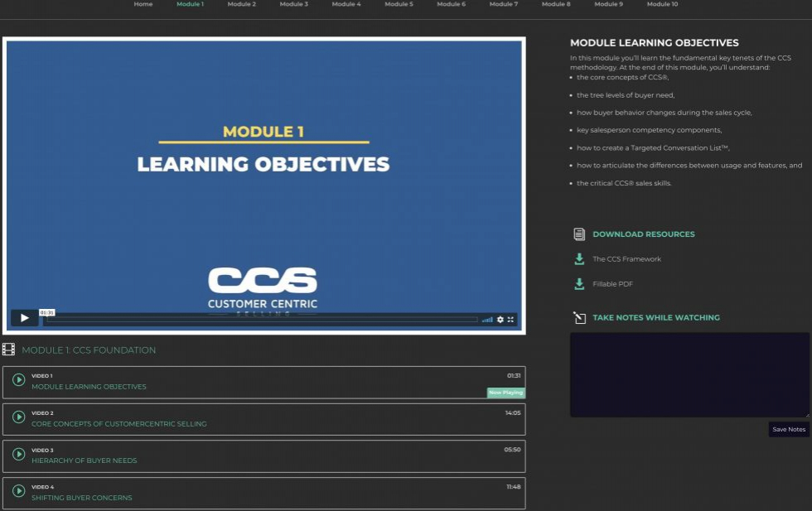The width and height of the screenshot is (812, 511).
Task: Switch to Module 9 tab
Action: pyautogui.click(x=608, y=4)
